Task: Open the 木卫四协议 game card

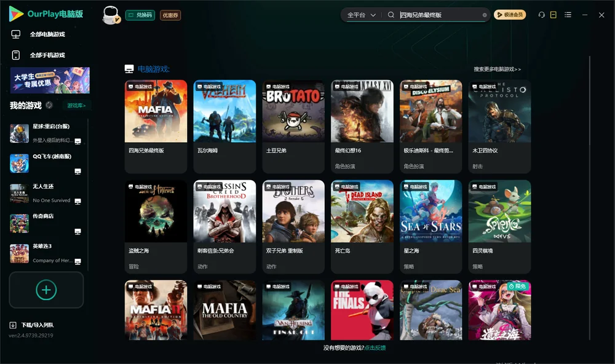Action: 499,126
